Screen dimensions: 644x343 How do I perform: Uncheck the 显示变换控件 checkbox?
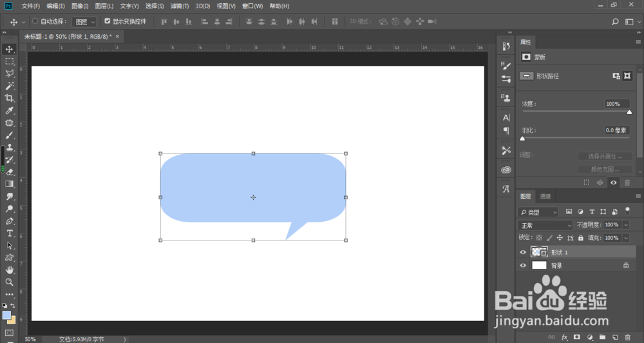point(107,21)
